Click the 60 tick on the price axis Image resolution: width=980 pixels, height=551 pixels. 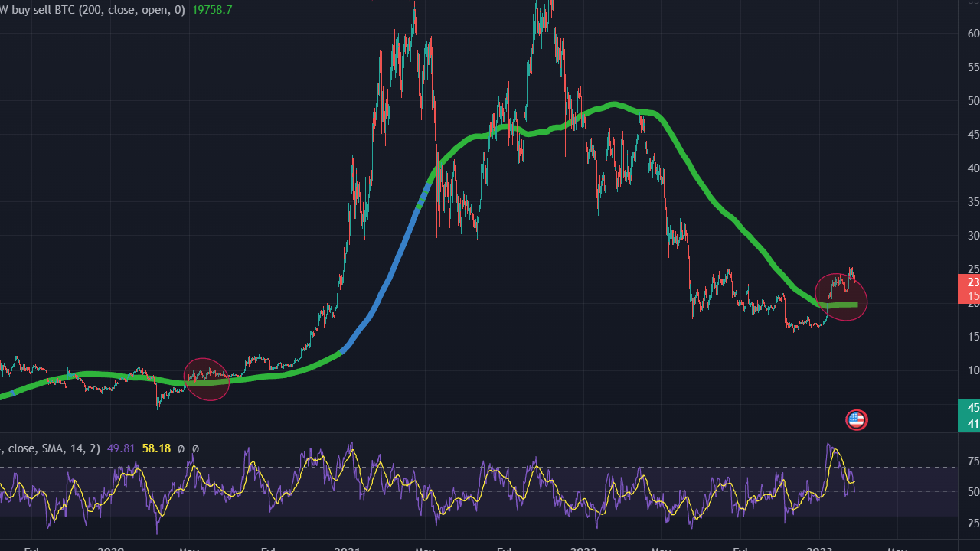pos(973,34)
